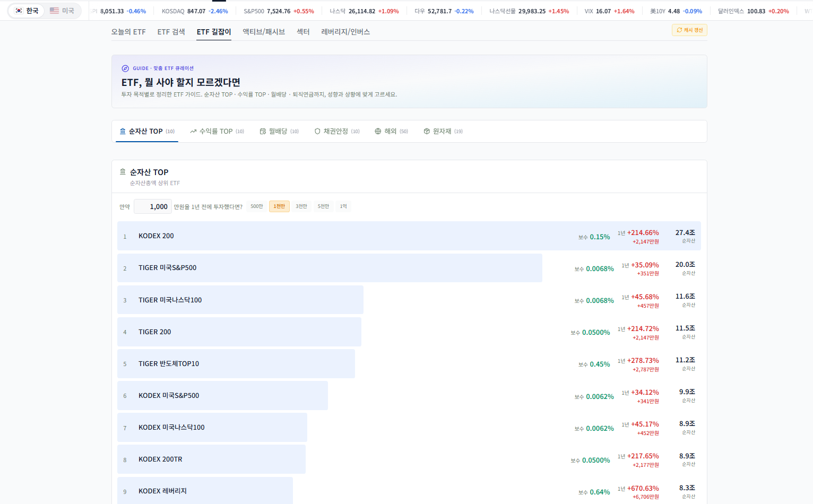Click the cube icon on the 원자재 tab
The image size is (813, 504).
pos(427,131)
